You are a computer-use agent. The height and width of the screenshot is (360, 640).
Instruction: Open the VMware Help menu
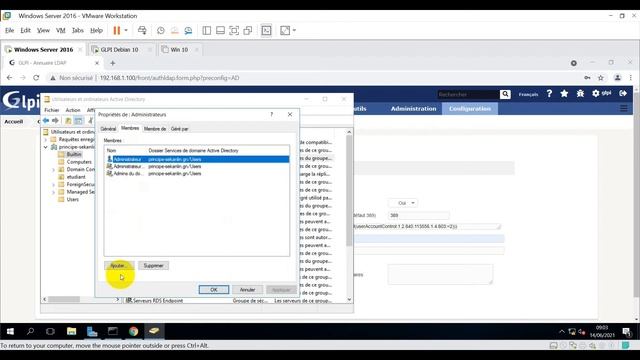click(96, 30)
